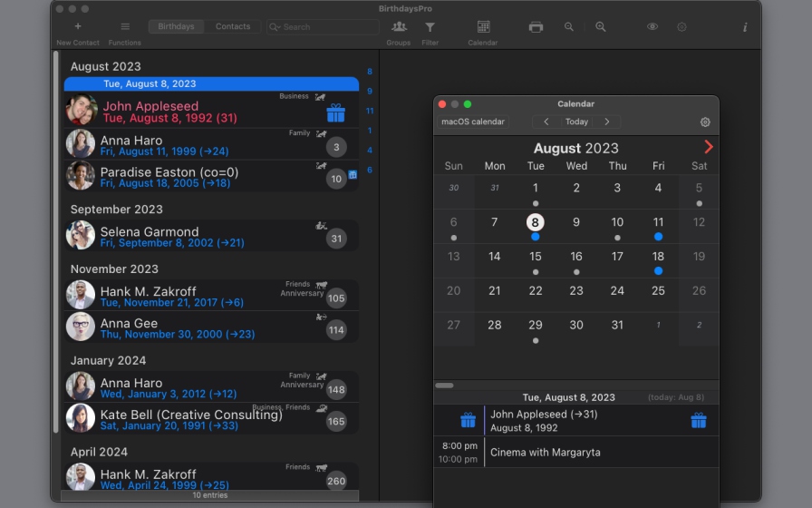
Task: Toggle the eye preview icon
Action: 652,26
